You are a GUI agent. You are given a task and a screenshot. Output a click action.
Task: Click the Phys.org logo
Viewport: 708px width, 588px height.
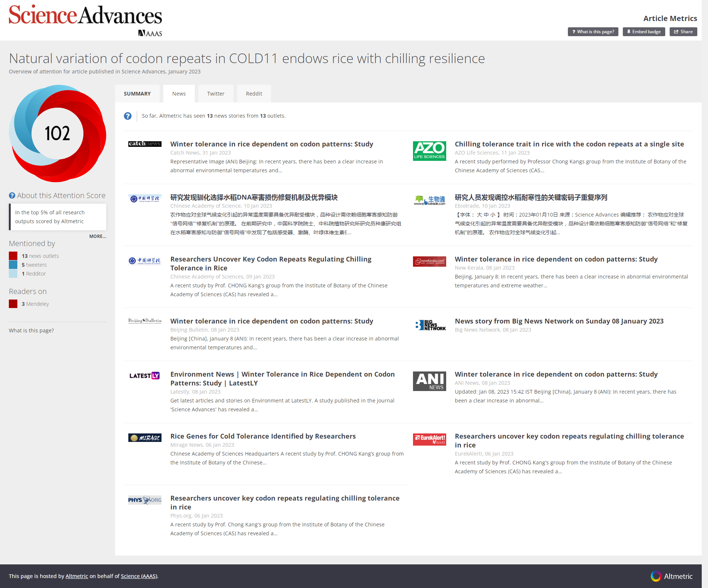(145, 500)
